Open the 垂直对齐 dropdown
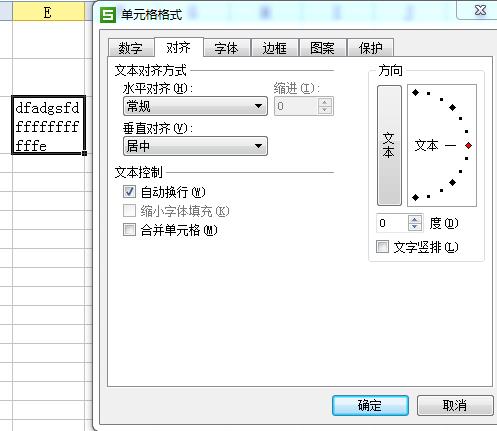This screenshot has height=431, width=497. click(x=195, y=146)
